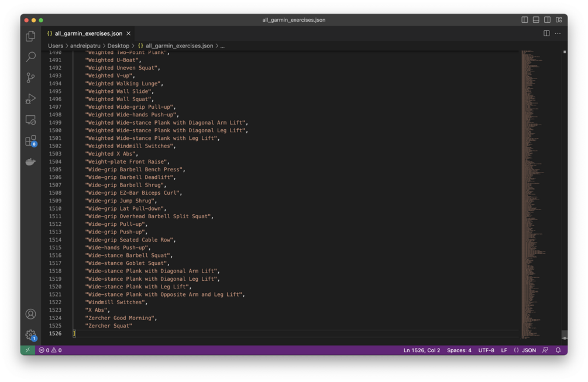Click the Ln 1526, Col 2 status item

coord(421,350)
